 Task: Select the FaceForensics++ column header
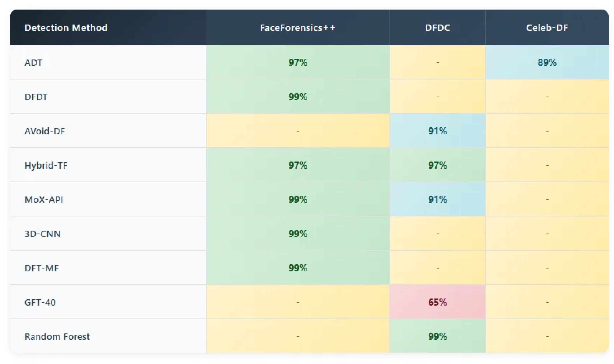[x=297, y=28]
